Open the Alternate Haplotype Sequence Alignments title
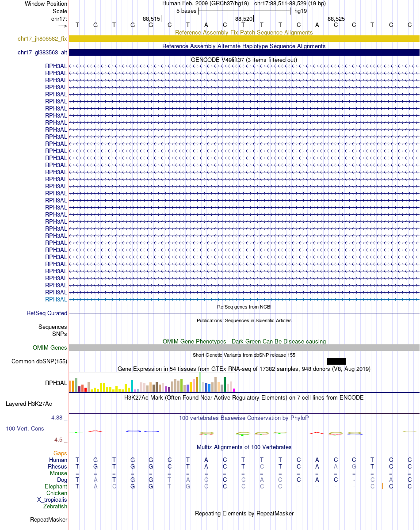Viewport: 420px width, 530px height. tap(244, 46)
